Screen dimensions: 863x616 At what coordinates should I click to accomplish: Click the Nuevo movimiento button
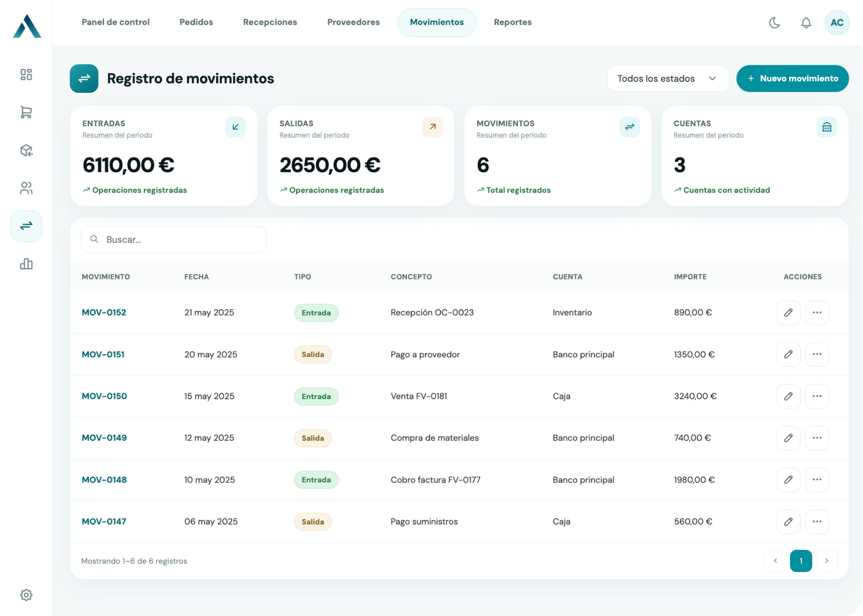tap(792, 79)
